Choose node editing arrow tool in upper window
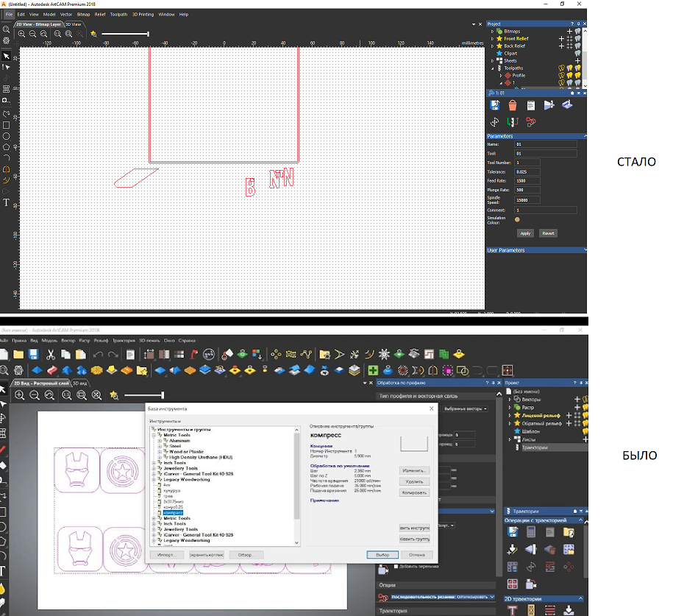Viewport: 698px width, 616px height. (6, 67)
